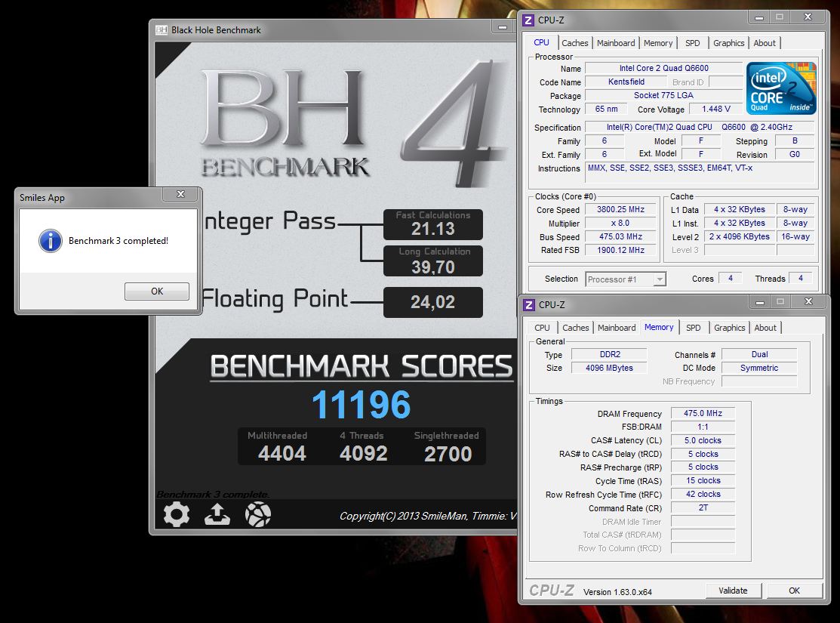Viewport: 840px width, 623px height.
Task: Open Caches tab in bottom CPU-Z window
Action: click(x=576, y=328)
